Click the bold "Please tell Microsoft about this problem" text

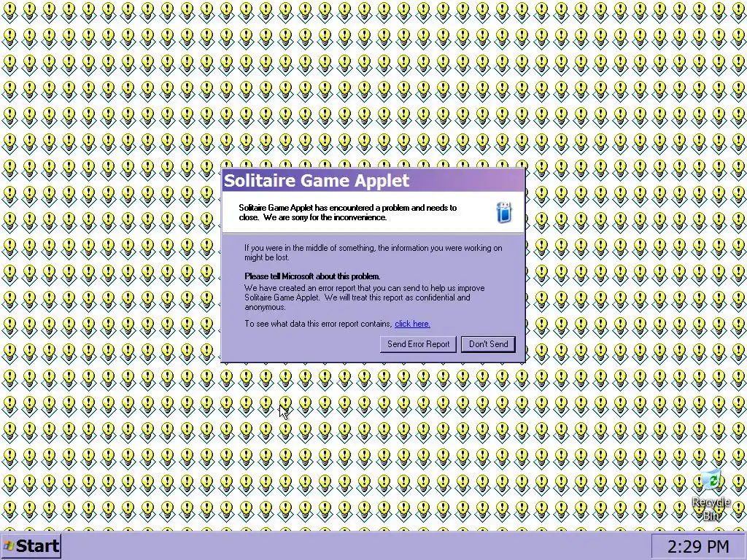(x=312, y=276)
